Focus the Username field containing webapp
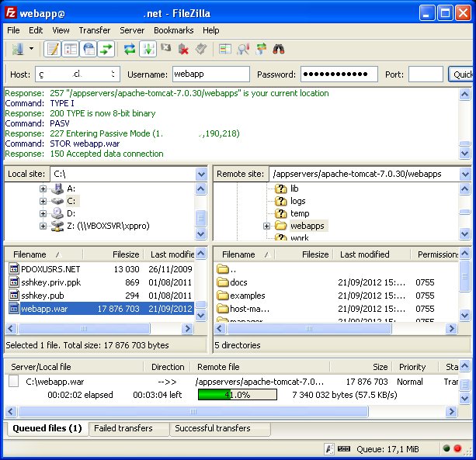The image size is (476, 460). click(211, 74)
